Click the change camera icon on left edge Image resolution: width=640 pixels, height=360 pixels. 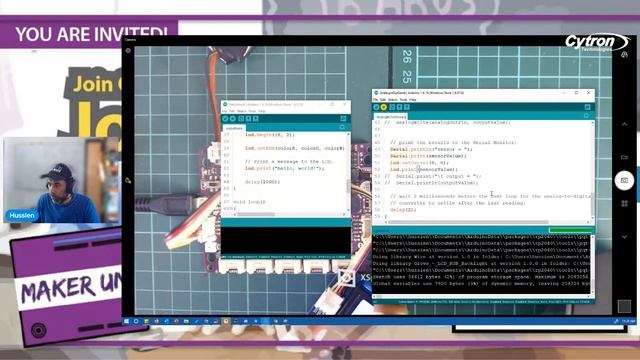(x=128, y=180)
